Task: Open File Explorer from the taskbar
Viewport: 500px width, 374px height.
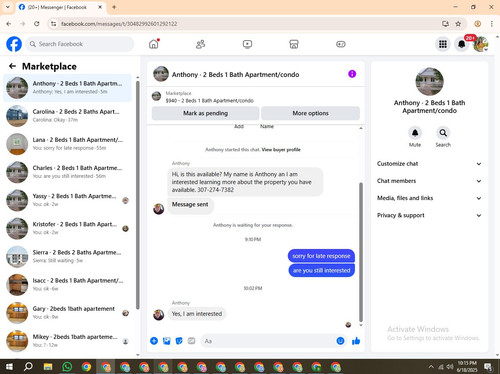Action: (48, 367)
